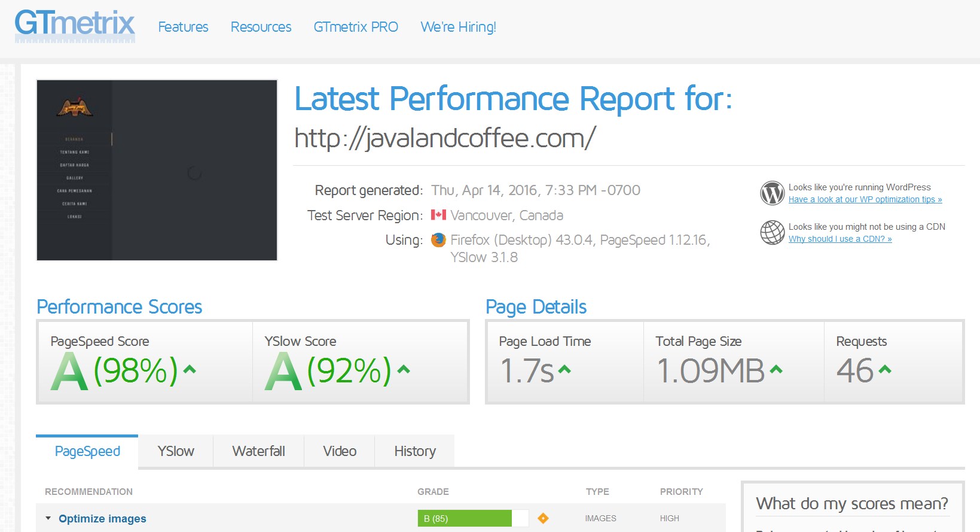Click the YSlow Score trend arrow
Image resolution: width=980 pixels, height=532 pixels.
tap(404, 369)
